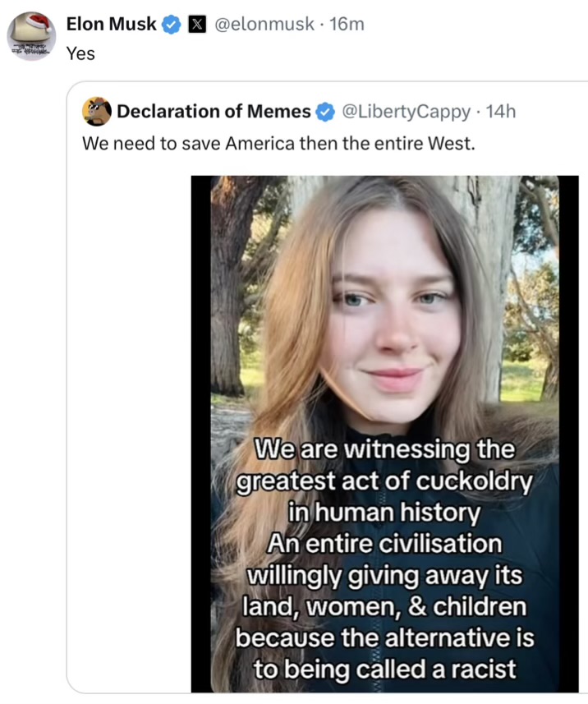Click blue verified badge beside Elon Musk
This screenshot has height=704, width=588.
click(171, 25)
